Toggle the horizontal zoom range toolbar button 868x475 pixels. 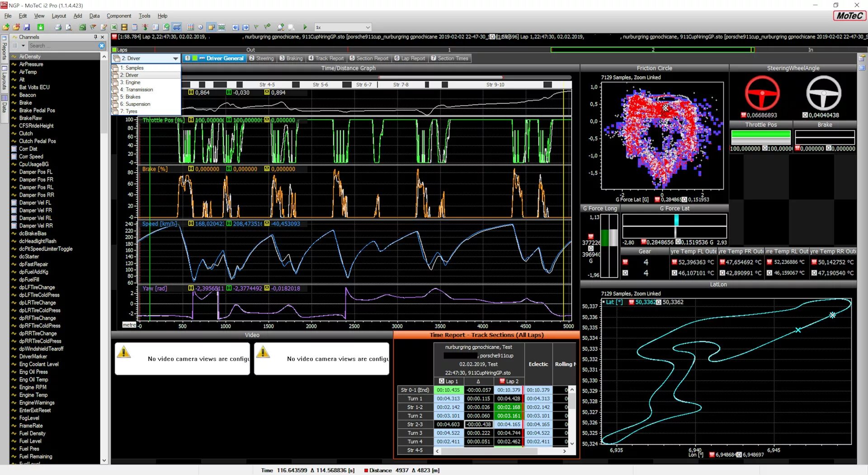tap(177, 27)
